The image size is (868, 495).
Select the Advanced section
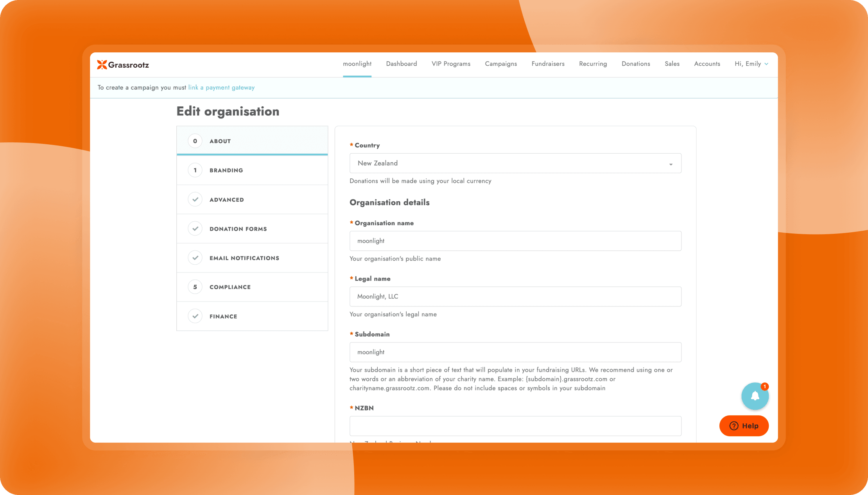point(252,199)
